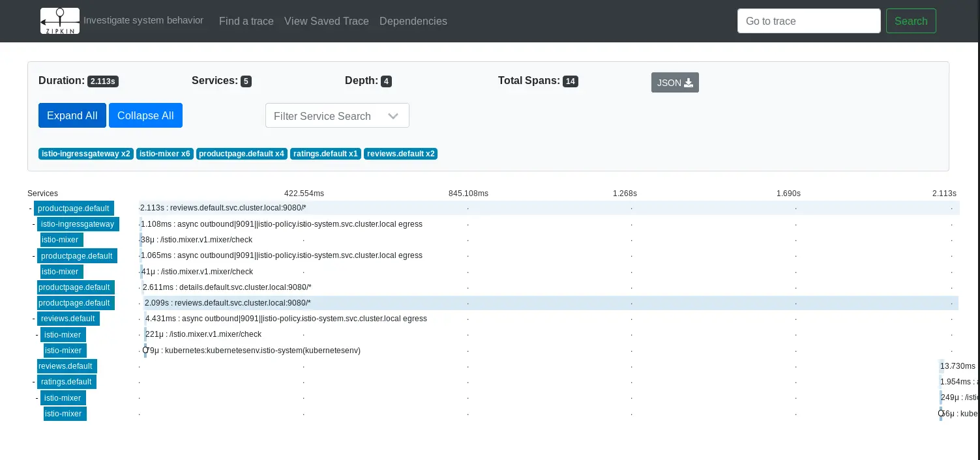Screen dimensions: 980x460
Task: Go to the Dependencies page
Action: point(413,21)
